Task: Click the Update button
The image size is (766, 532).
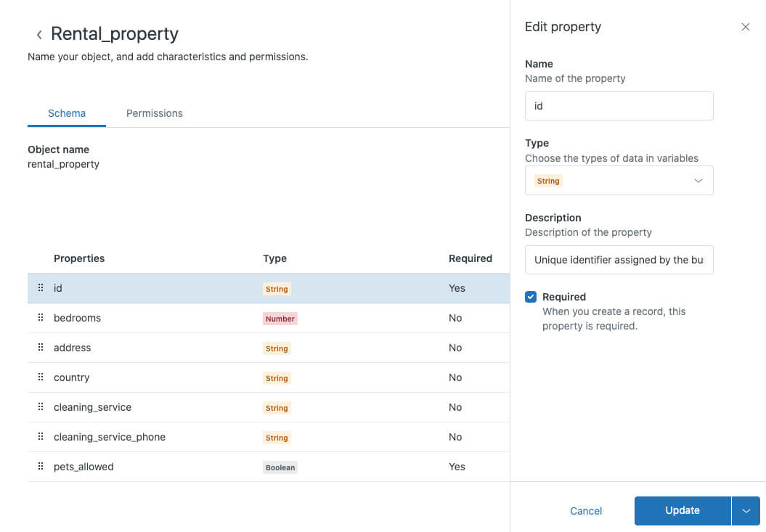Action: pos(683,511)
